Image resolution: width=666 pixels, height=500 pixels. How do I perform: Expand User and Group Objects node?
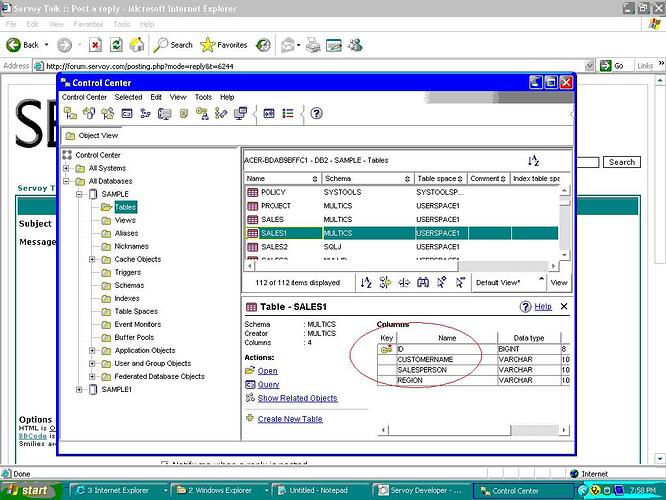92,364
